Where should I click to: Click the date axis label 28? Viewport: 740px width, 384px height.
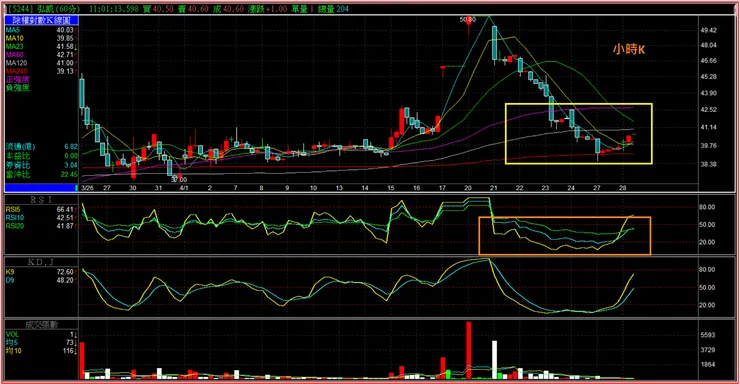point(622,188)
